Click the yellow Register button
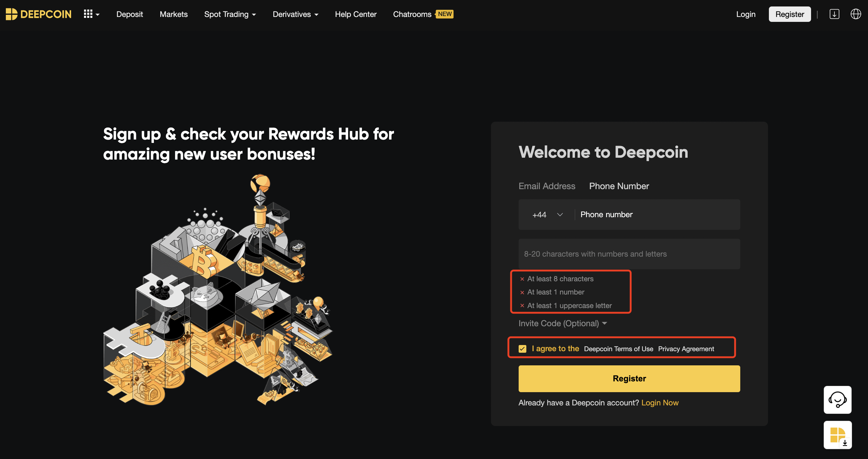Image resolution: width=868 pixels, height=459 pixels. tap(629, 379)
